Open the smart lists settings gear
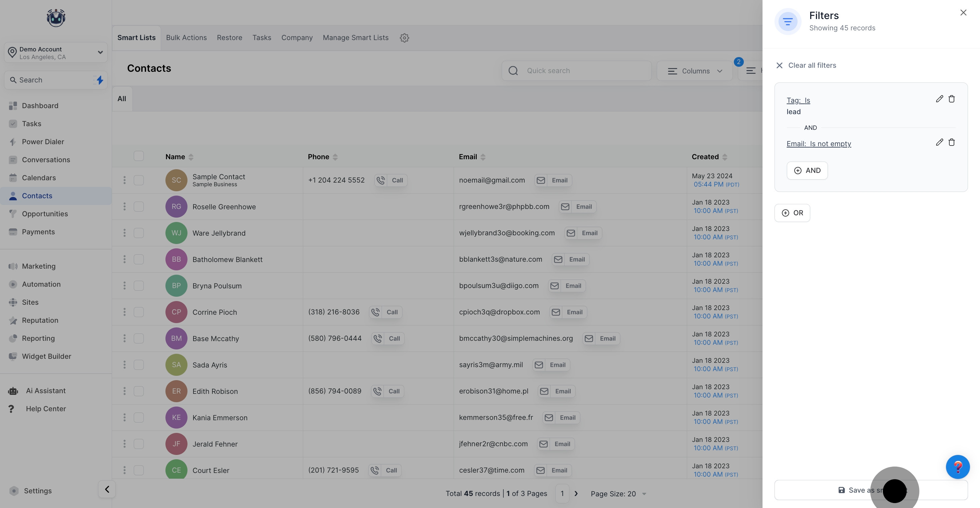This screenshot has height=508, width=980. pyautogui.click(x=404, y=38)
